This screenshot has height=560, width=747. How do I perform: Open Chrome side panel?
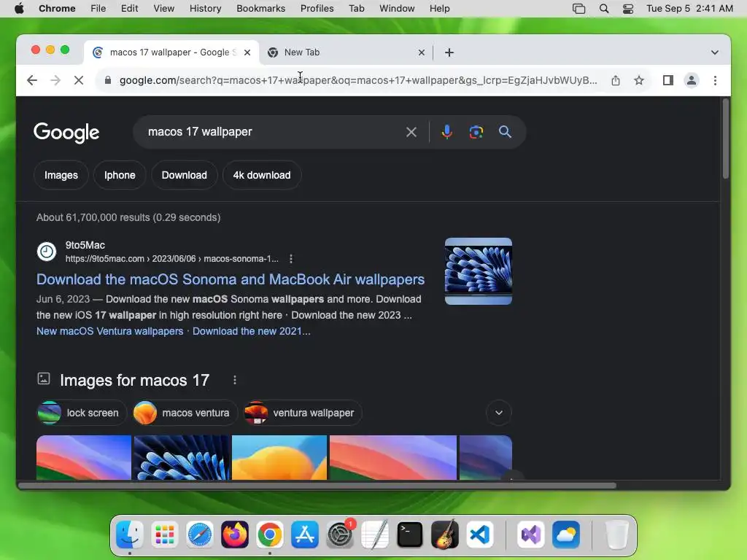tap(668, 80)
